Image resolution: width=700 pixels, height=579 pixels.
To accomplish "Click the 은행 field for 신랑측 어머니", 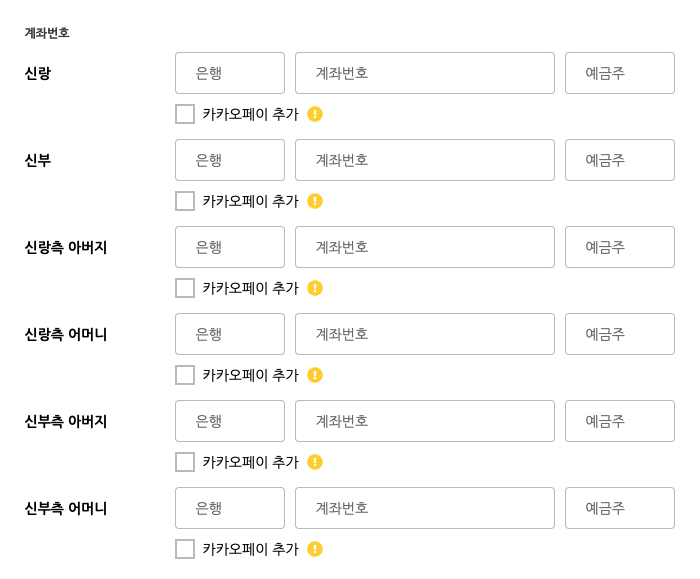I will click(230, 334).
